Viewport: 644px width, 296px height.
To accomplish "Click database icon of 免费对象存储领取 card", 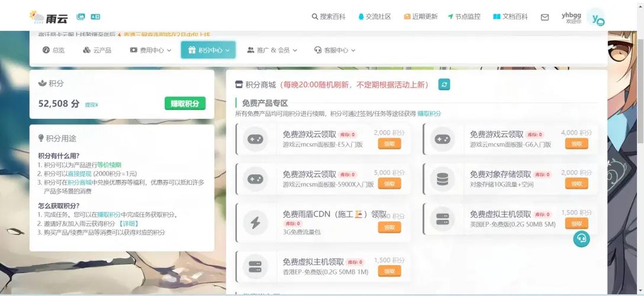I will click(x=442, y=179).
